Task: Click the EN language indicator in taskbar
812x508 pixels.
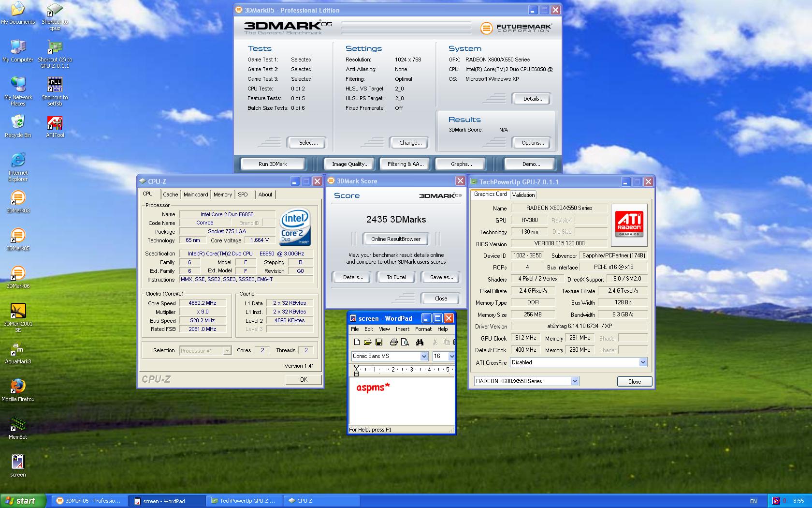Action: click(754, 501)
